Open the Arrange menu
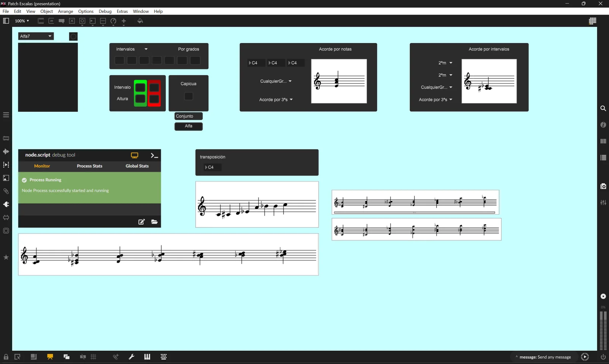Image resolution: width=609 pixels, height=364 pixels. [x=65, y=11]
